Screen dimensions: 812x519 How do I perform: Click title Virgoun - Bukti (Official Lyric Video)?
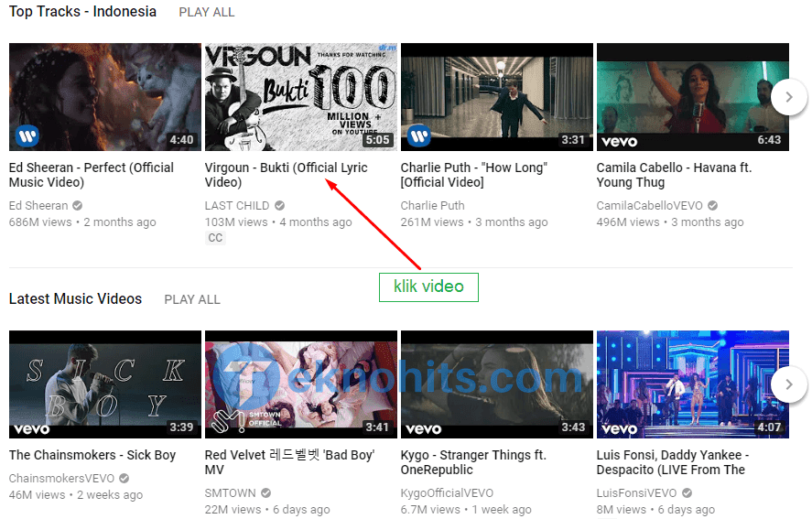click(x=286, y=175)
